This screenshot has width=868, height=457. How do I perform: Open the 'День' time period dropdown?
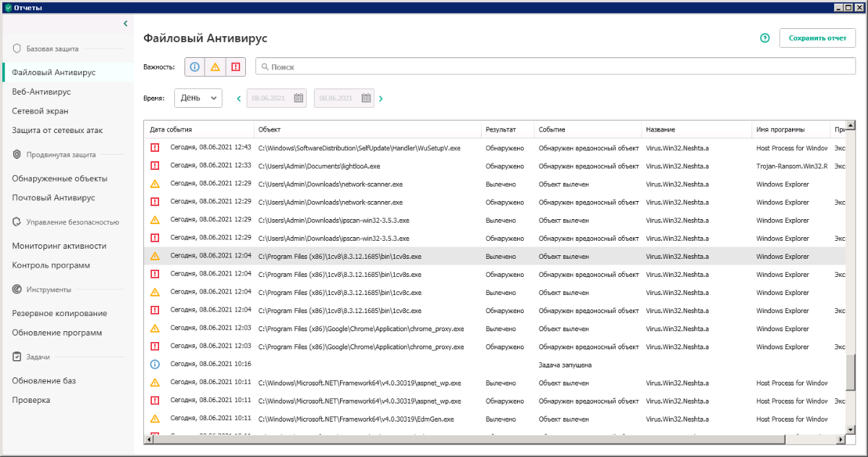(197, 98)
